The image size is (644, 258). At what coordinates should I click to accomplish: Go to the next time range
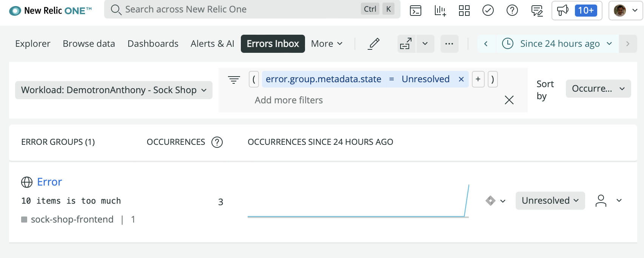point(628,44)
